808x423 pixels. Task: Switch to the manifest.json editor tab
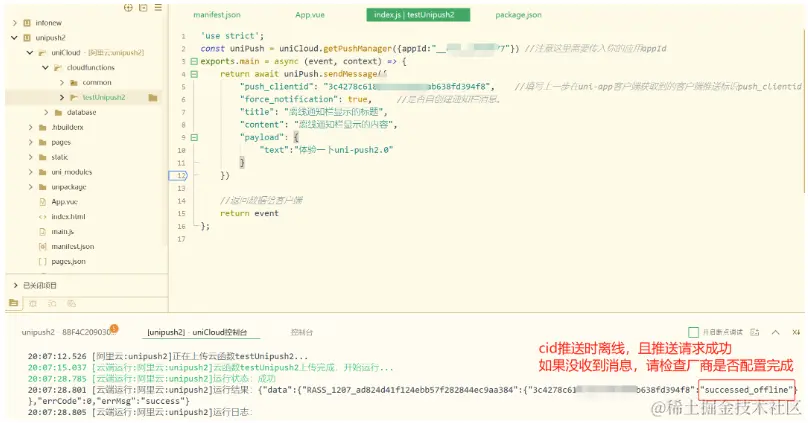point(217,15)
